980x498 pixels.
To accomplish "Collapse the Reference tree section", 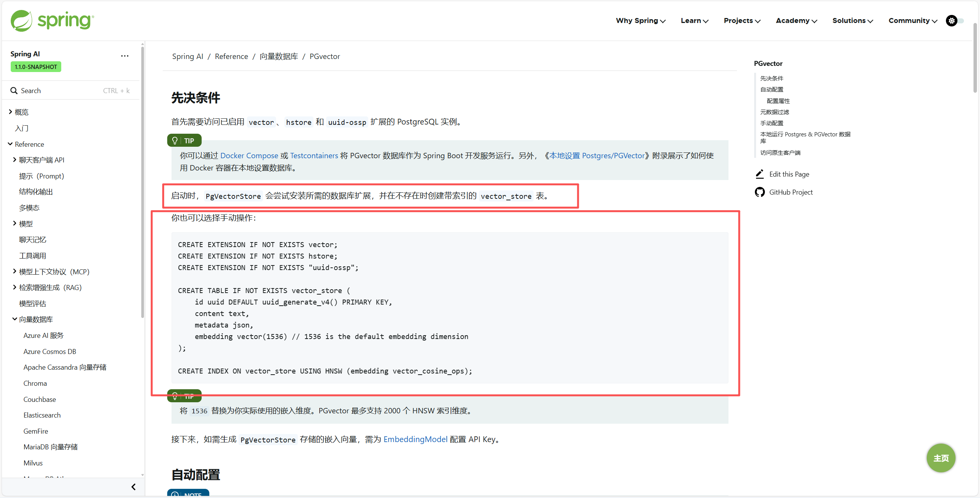I will coord(10,144).
